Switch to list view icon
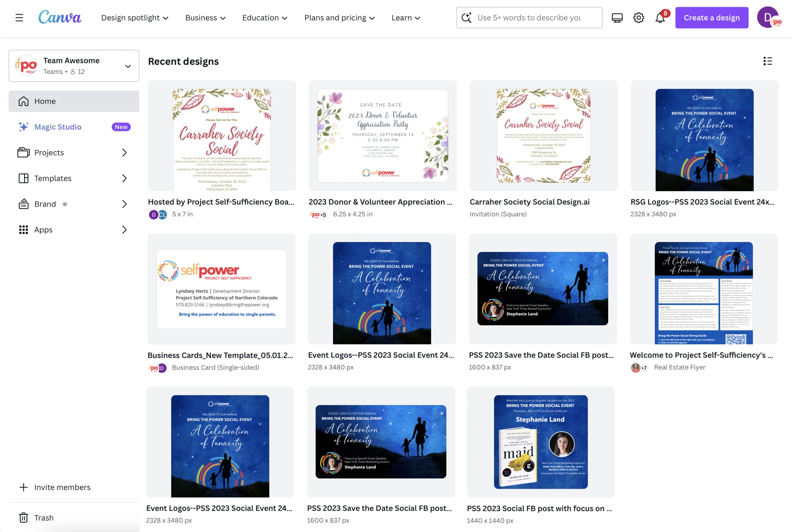792x532 pixels. (768, 61)
